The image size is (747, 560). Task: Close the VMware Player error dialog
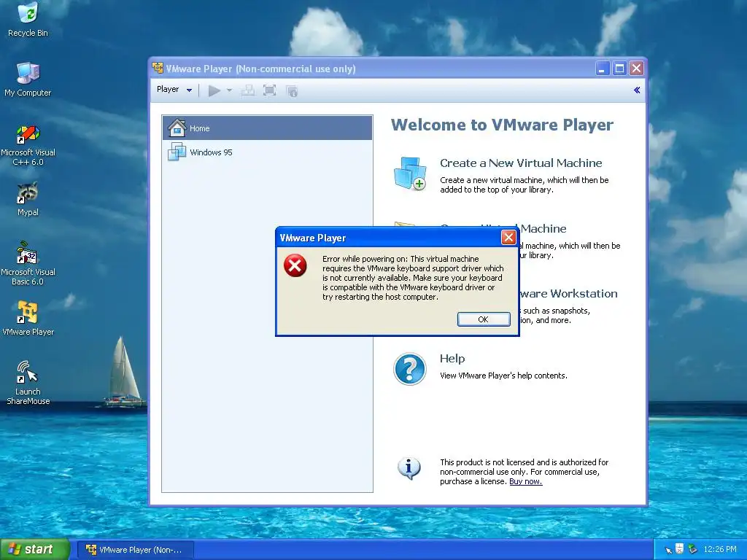[508, 238]
